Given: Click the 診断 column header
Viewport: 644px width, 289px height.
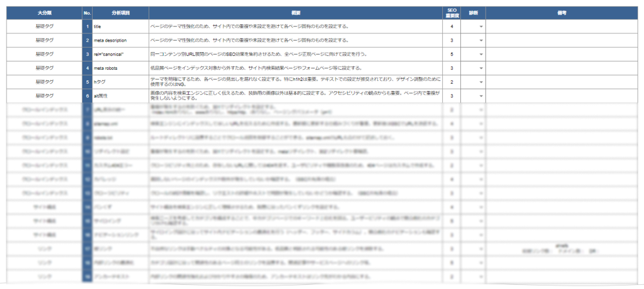Looking at the screenshot, I should [x=473, y=13].
